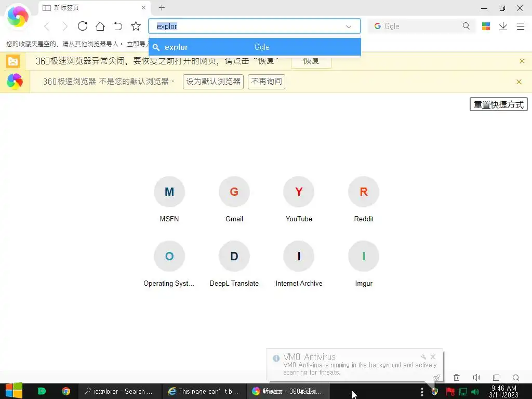Open the Internet Archive shortcut
This screenshot has height=399, width=532.
pyautogui.click(x=299, y=264)
